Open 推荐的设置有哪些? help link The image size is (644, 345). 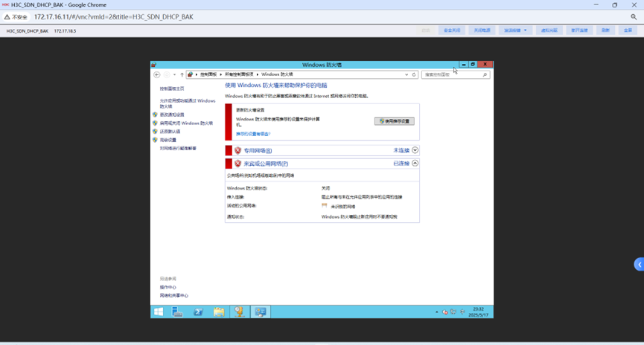coord(253,134)
